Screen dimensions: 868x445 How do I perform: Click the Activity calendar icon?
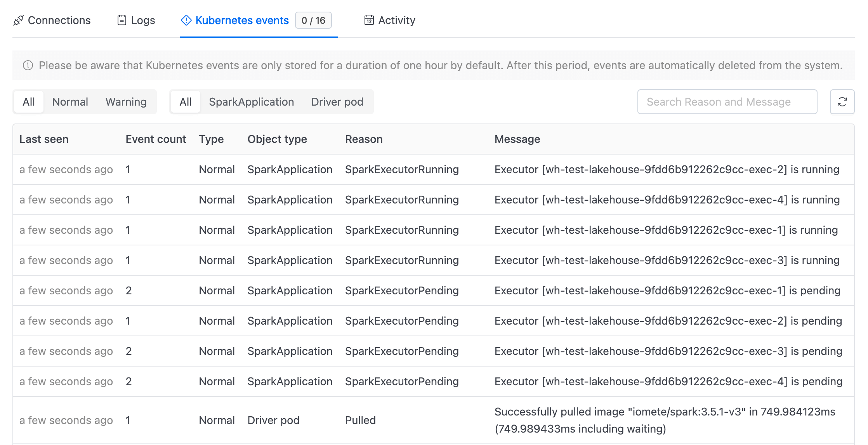click(368, 21)
